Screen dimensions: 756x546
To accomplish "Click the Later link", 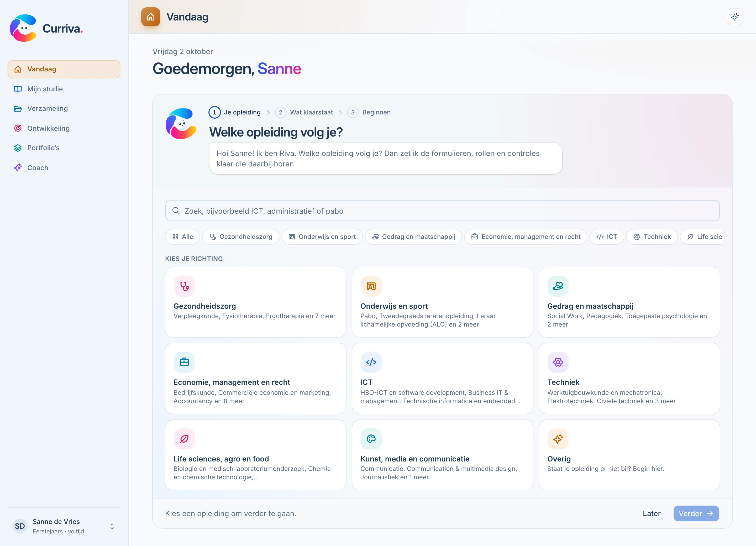I will pos(651,513).
